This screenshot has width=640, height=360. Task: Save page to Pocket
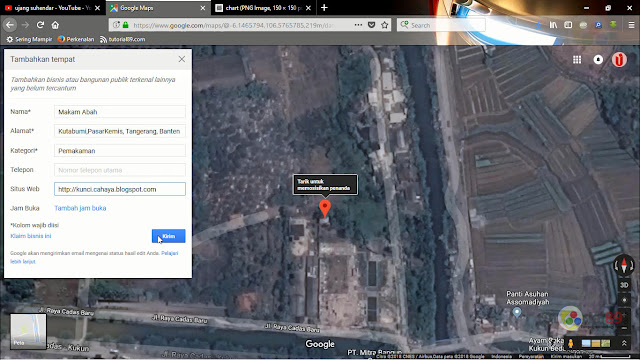tap(371, 25)
